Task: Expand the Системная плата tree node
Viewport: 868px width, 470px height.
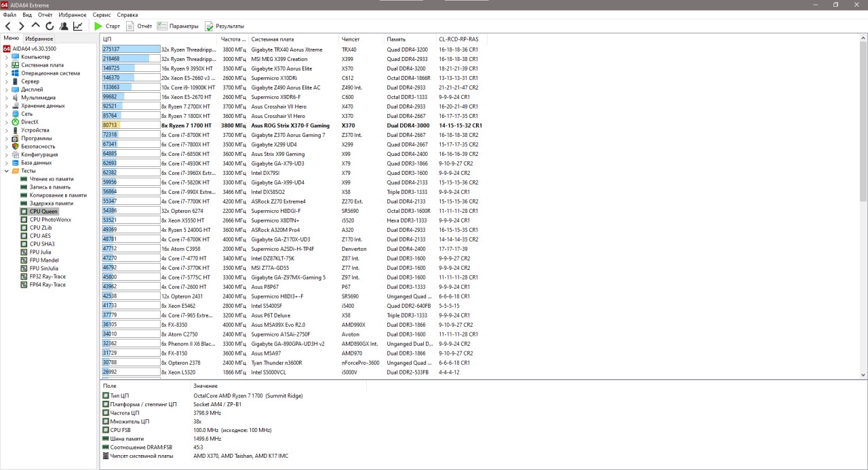Action: (x=7, y=65)
